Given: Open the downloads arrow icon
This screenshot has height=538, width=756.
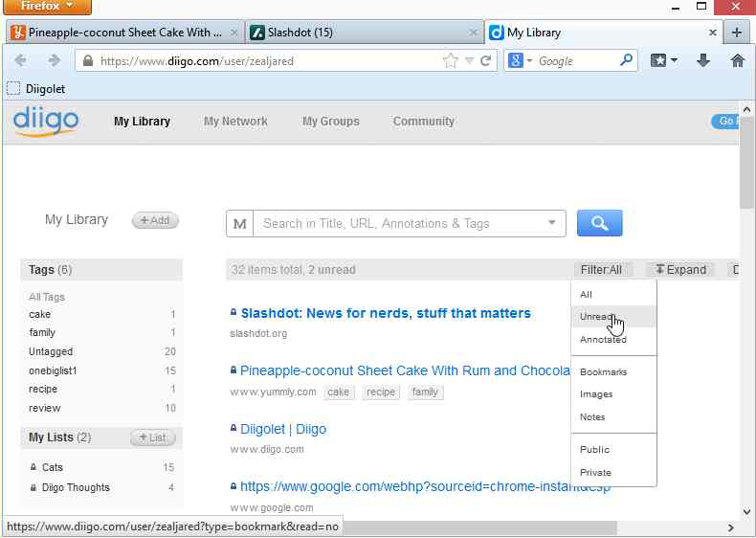Looking at the screenshot, I should [x=703, y=61].
